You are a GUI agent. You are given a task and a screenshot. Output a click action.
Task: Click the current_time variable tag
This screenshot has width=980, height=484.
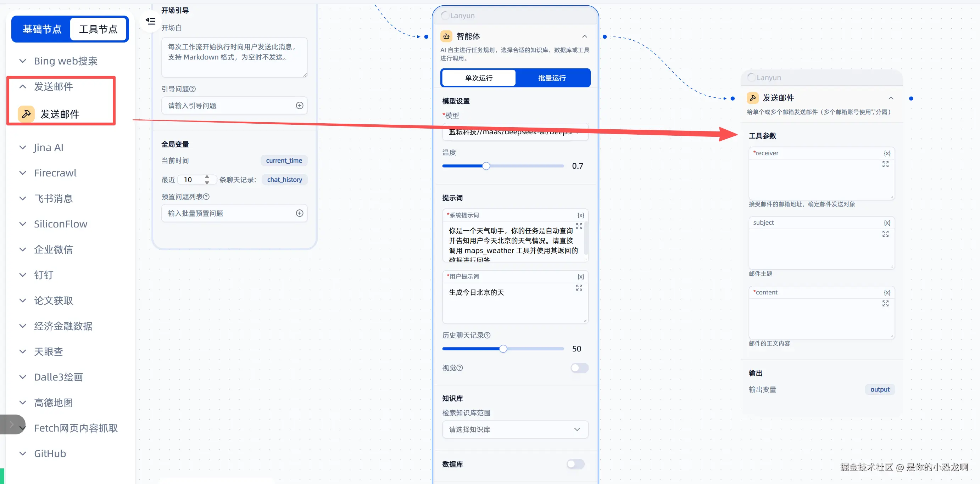(284, 161)
